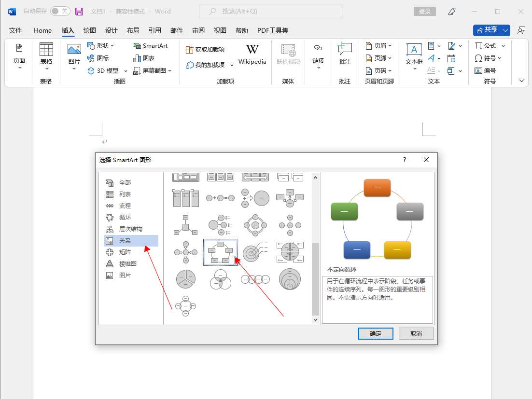Screen dimensions: 532x399
Task: Click the Wikipedia add-in
Action: (x=252, y=54)
